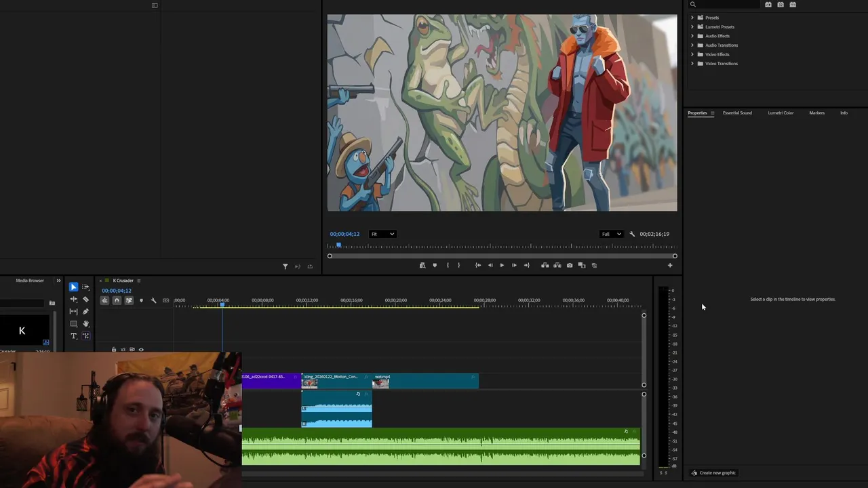The image size is (868, 488).
Task: Expand the Presets folder
Action: tap(692, 18)
